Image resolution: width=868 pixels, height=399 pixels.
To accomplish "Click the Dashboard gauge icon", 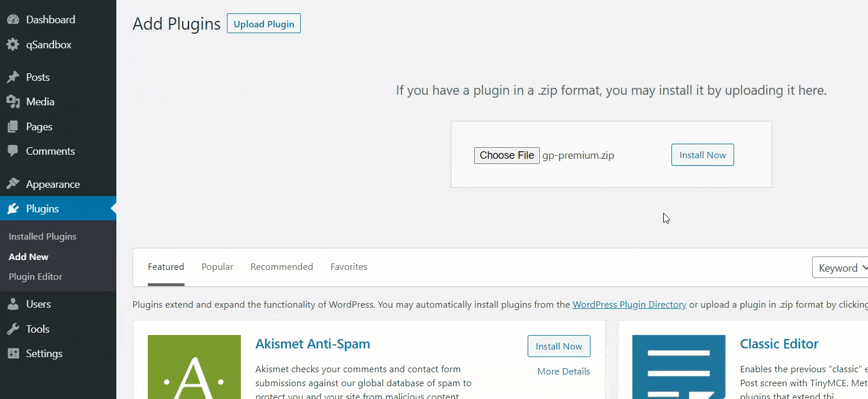I will [x=13, y=20].
